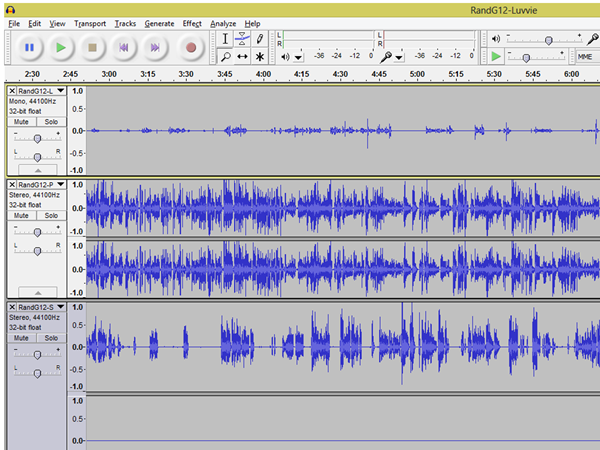Close the RandG12-L track
This screenshot has height=450, width=600.
(x=12, y=91)
